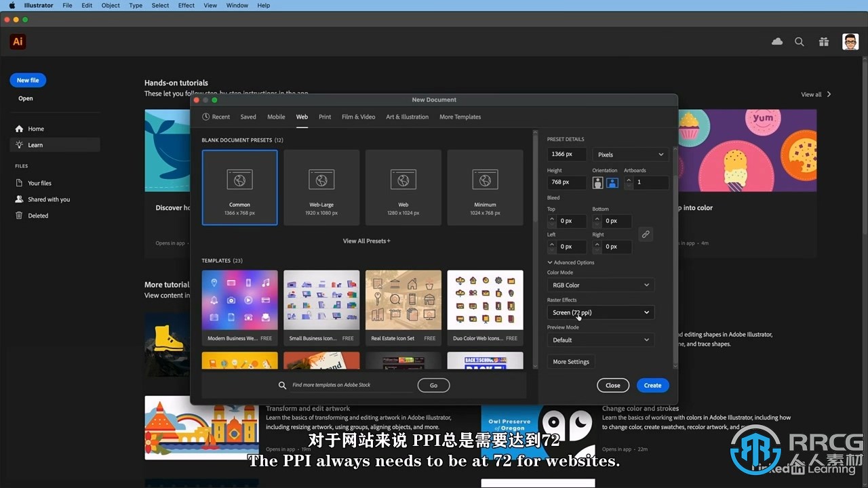Image resolution: width=868 pixels, height=488 pixels.
Task: Select the Web-Large 1920 x 1080 preset
Action: point(321,188)
